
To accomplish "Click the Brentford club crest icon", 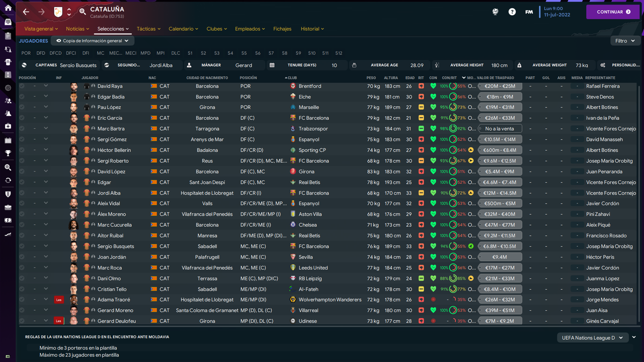I will click(x=293, y=86).
